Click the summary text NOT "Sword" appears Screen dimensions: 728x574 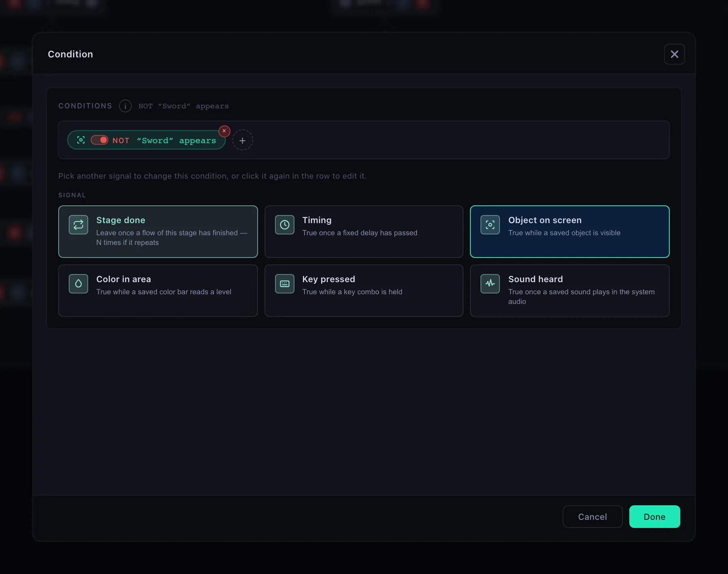[184, 106]
